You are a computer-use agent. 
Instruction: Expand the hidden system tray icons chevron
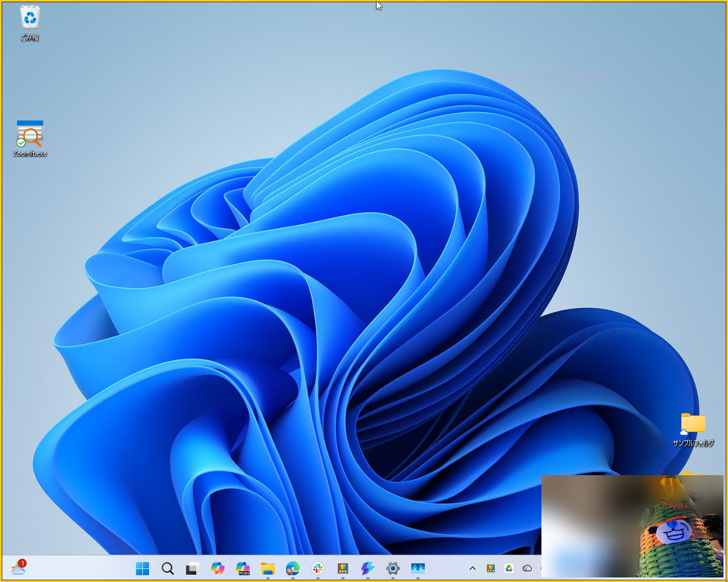[x=473, y=568]
